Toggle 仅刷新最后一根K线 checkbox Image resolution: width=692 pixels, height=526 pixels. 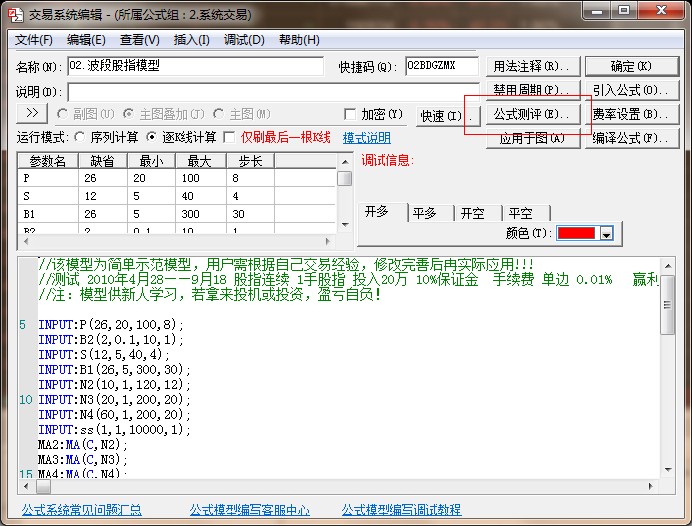pos(229,137)
